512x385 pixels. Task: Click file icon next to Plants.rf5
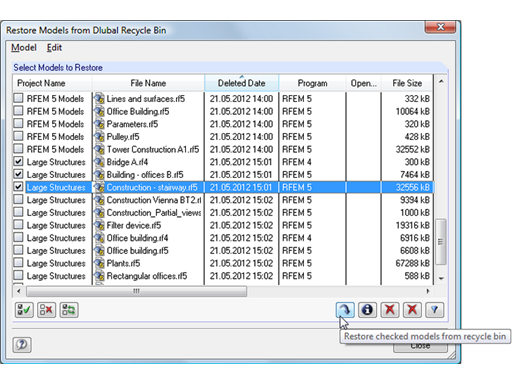coord(99,263)
